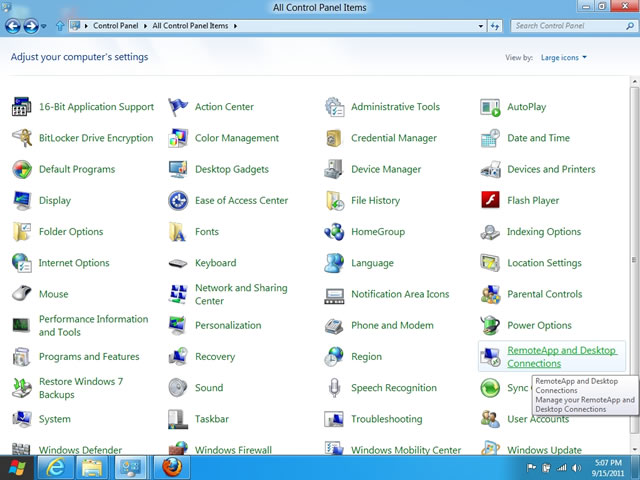Click the Region link
Viewport: 640px width, 480px height.
(367, 357)
